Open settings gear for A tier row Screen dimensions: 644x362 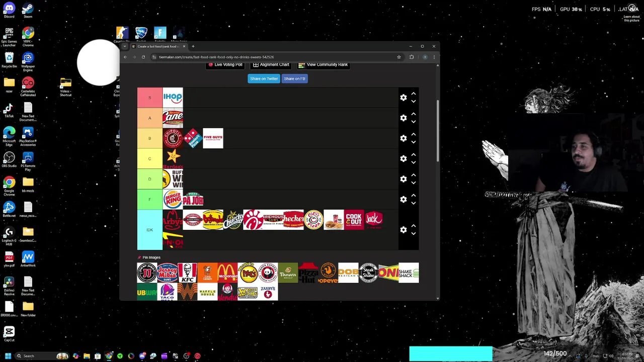click(403, 118)
